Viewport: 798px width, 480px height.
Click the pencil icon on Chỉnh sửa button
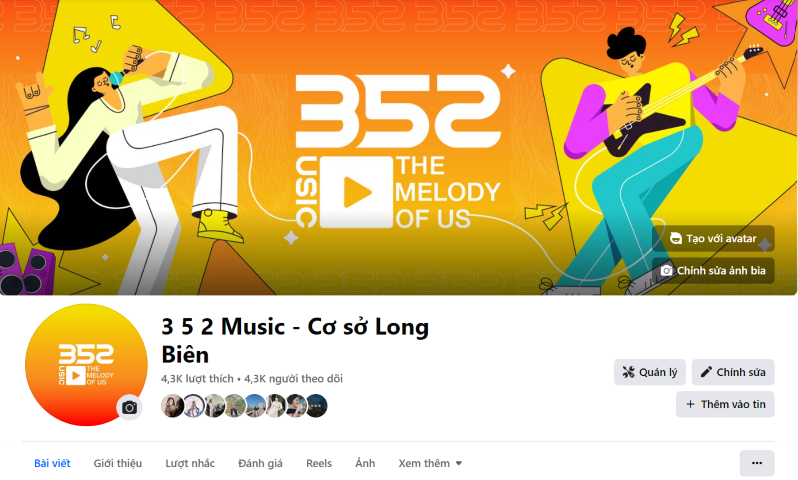706,372
